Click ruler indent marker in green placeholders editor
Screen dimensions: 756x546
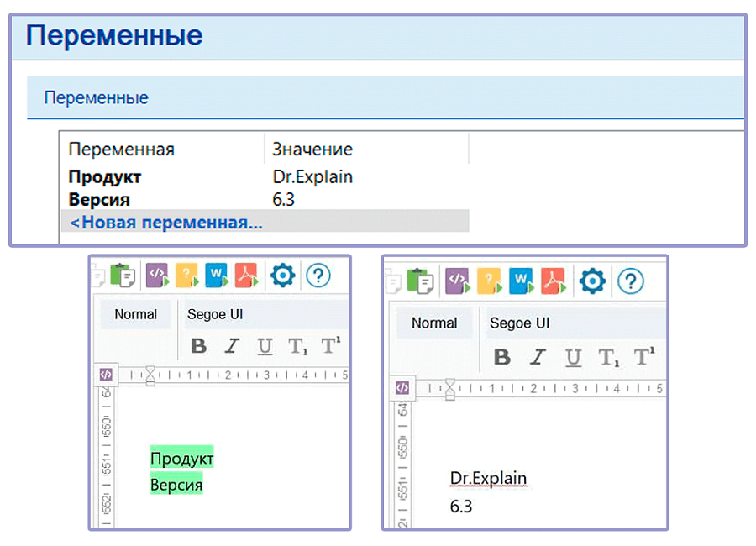point(150,375)
